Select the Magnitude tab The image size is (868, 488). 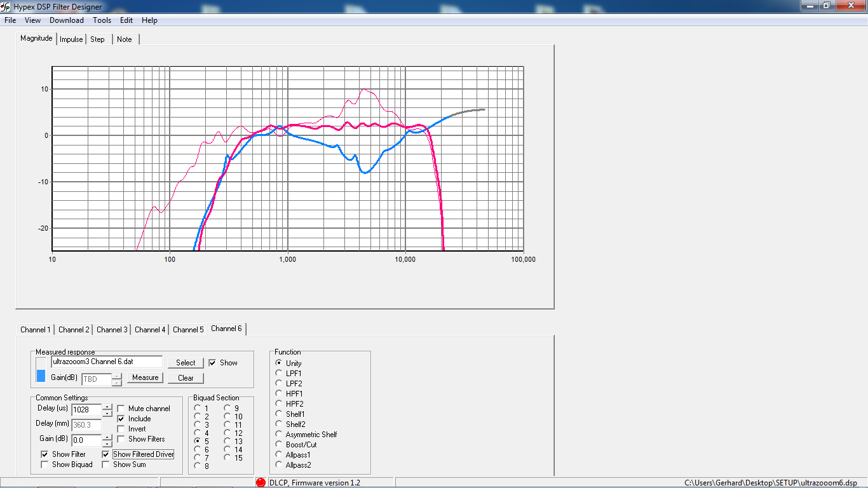click(36, 38)
